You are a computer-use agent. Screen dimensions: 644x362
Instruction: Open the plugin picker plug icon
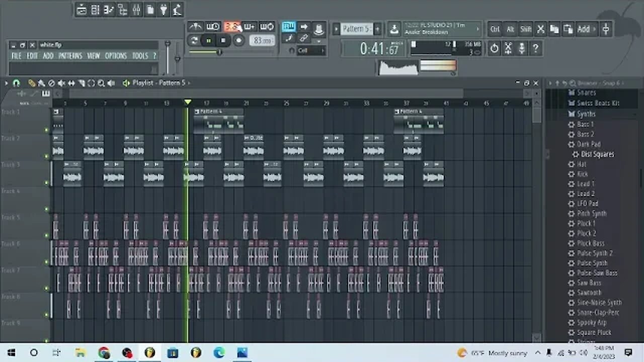tap(164, 10)
